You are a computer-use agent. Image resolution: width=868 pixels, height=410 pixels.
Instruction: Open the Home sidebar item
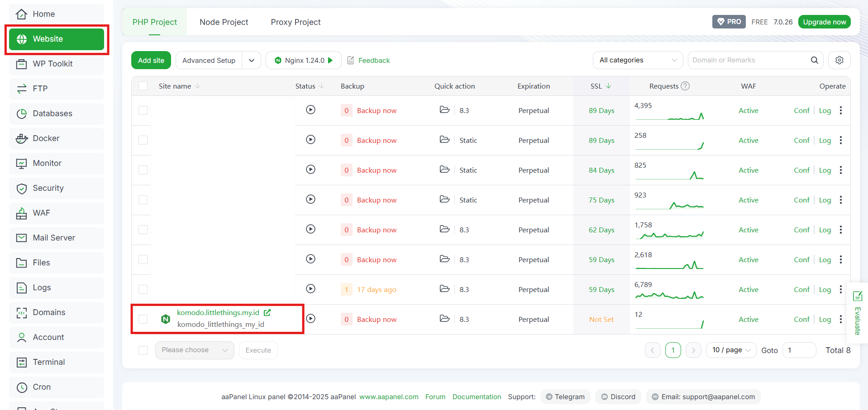[x=57, y=14]
